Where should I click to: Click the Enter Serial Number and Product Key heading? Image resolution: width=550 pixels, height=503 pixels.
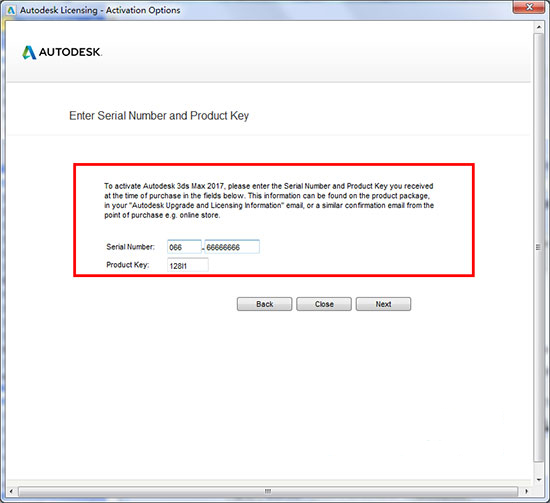click(x=159, y=116)
